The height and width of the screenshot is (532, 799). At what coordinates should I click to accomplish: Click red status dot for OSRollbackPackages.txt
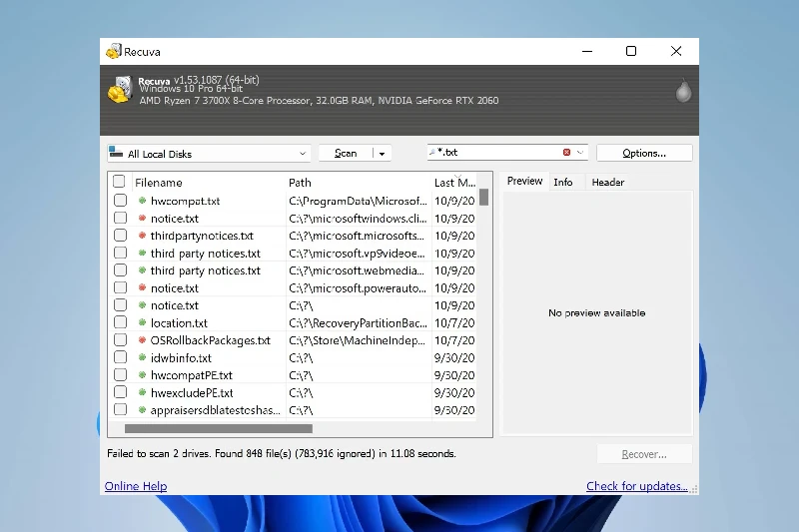click(142, 340)
